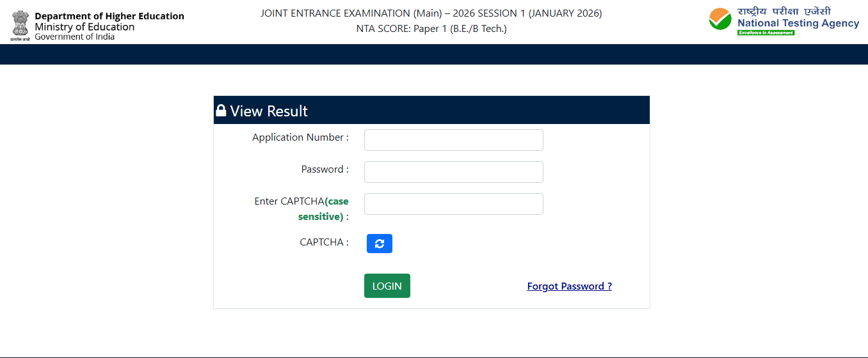Focus the Password input field
Viewport: 868px width, 358px height.
[453, 172]
